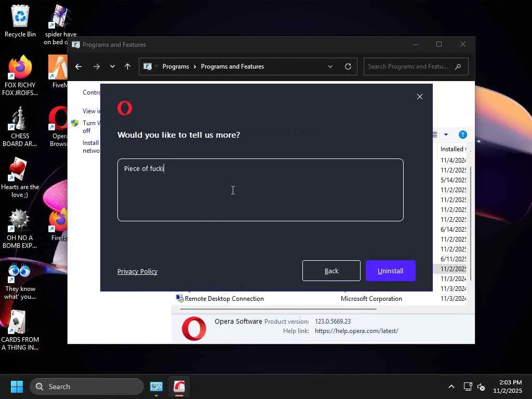The height and width of the screenshot is (399, 532).
Task: Open the CHESS BOARD desktop shortcut
Action: pos(20,126)
